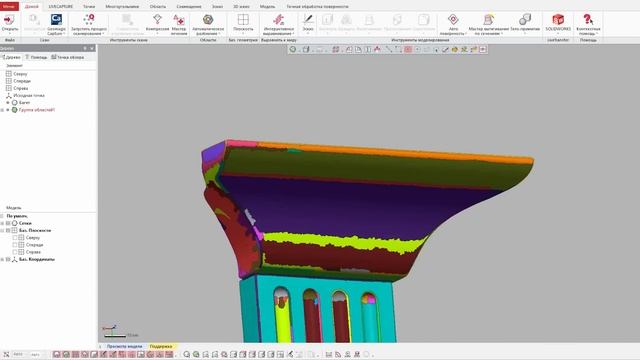The height and width of the screenshot is (360, 640).
Task: Switch to the Области ribbon tab
Action: coord(158,7)
